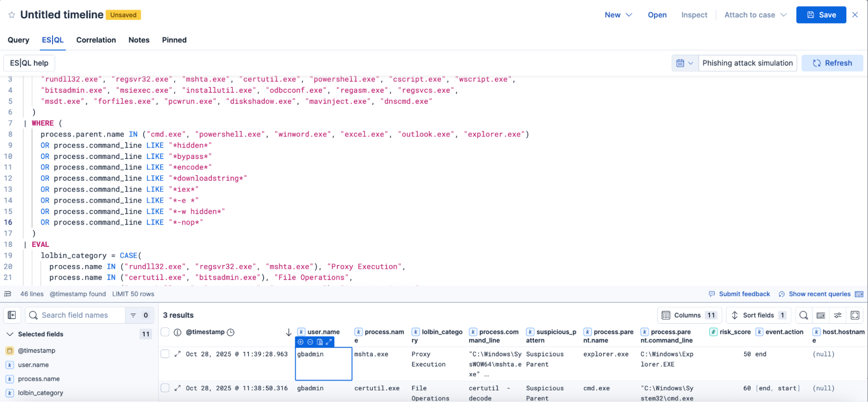Go to the Notes tab
The width and height of the screenshot is (868, 402).
pyautogui.click(x=139, y=40)
